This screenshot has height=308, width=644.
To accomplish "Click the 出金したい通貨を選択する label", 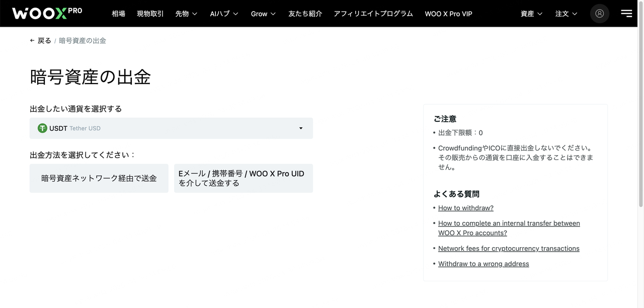I will 76,109.
